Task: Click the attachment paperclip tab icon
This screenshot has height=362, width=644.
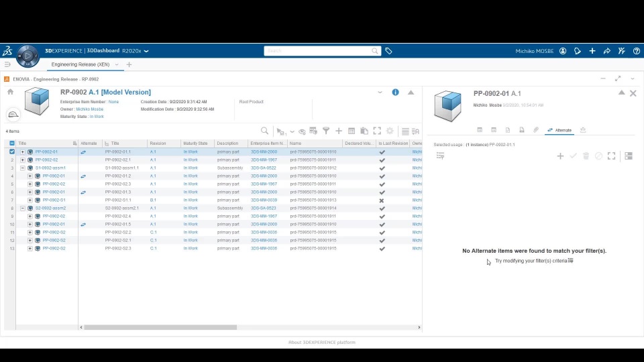Action: pyautogui.click(x=536, y=130)
